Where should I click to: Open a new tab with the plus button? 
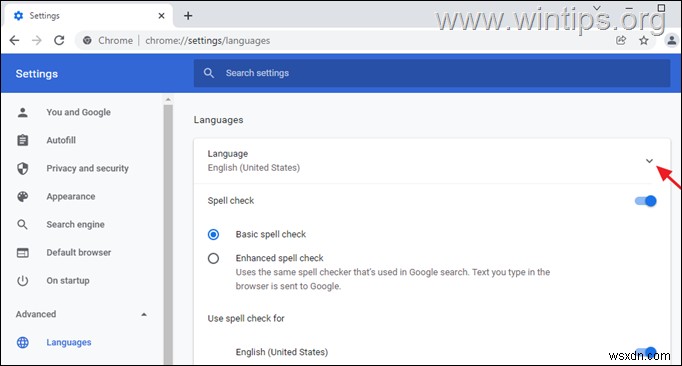188,16
